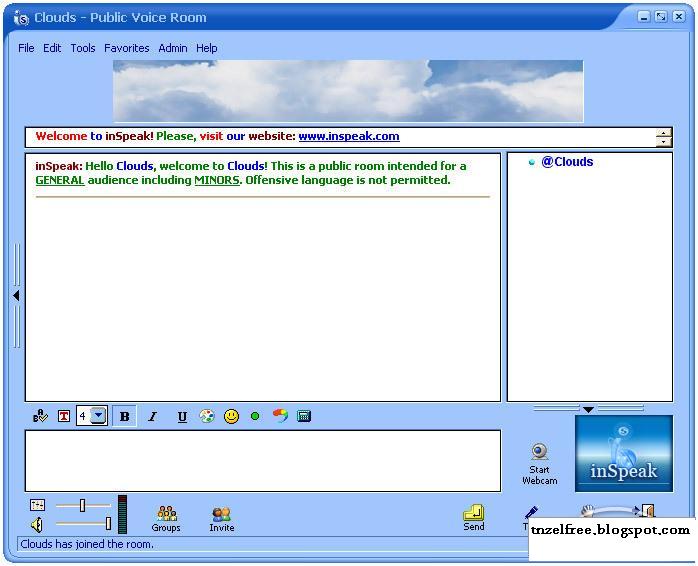Viewport: 698px width, 566px height.
Task: Click the welcome banner up arrow
Action: pyautogui.click(x=663, y=132)
